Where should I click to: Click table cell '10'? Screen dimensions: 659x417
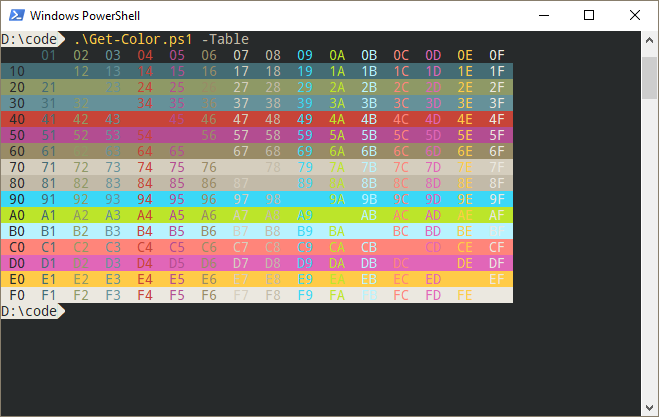[17, 71]
